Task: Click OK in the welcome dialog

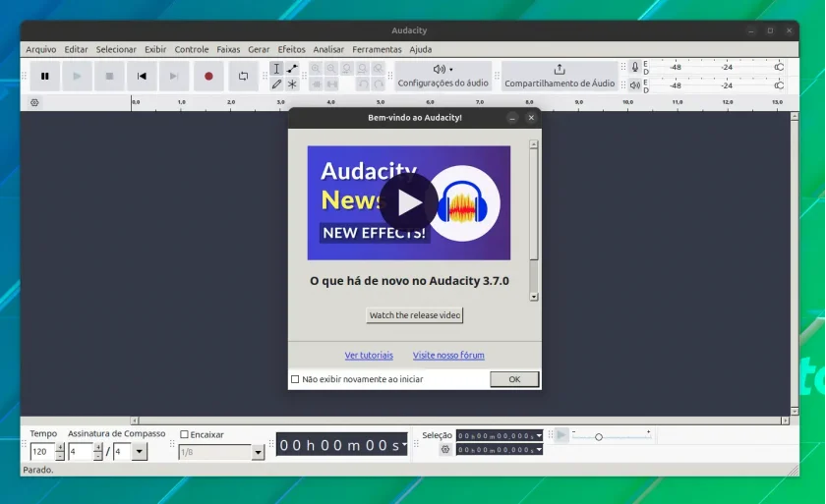Action: click(x=514, y=379)
